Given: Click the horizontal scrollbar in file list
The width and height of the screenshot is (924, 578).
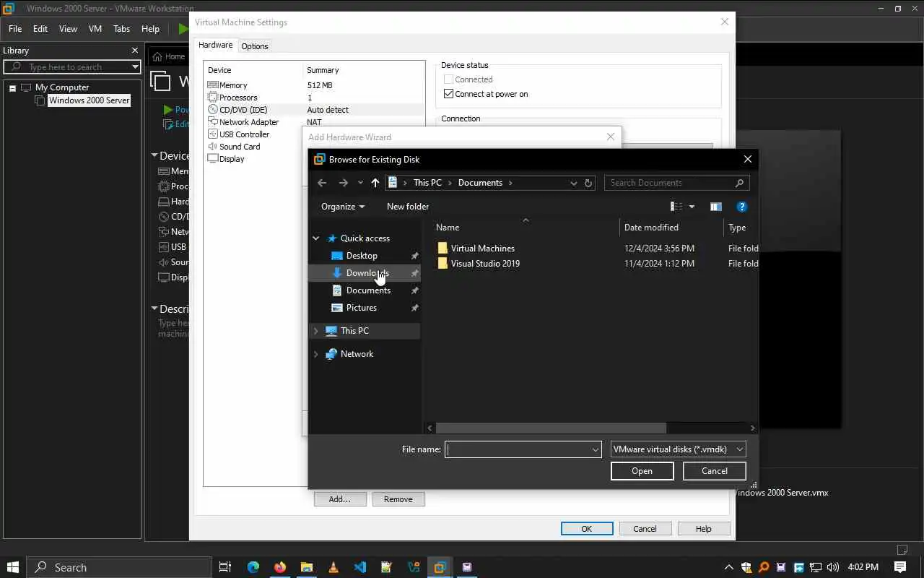Looking at the screenshot, I should coord(551,428).
